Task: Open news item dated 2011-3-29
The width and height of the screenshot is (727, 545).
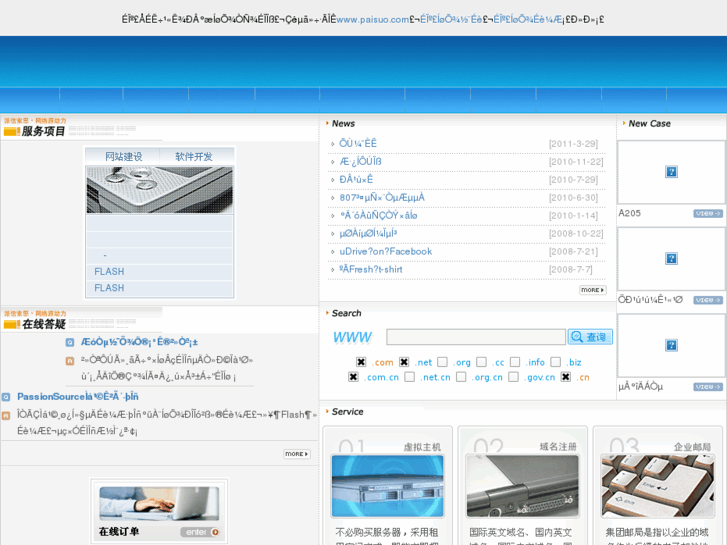Action: coord(358,143)
